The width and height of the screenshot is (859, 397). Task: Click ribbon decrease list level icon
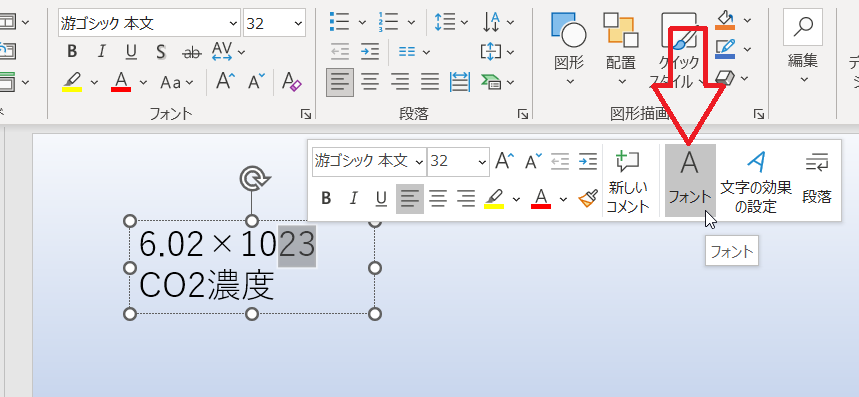340,52
